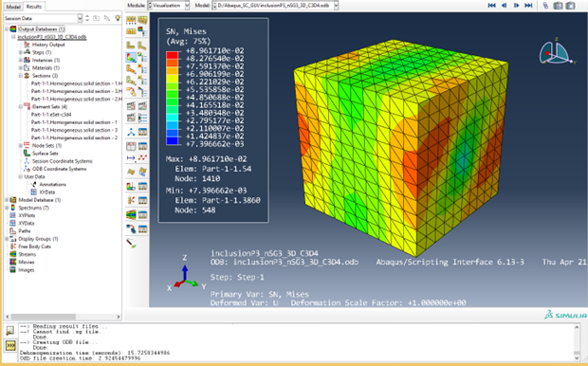Select Session Coordinate Systems in the tree
Screen dimensions: 588x366
[63, 161]
